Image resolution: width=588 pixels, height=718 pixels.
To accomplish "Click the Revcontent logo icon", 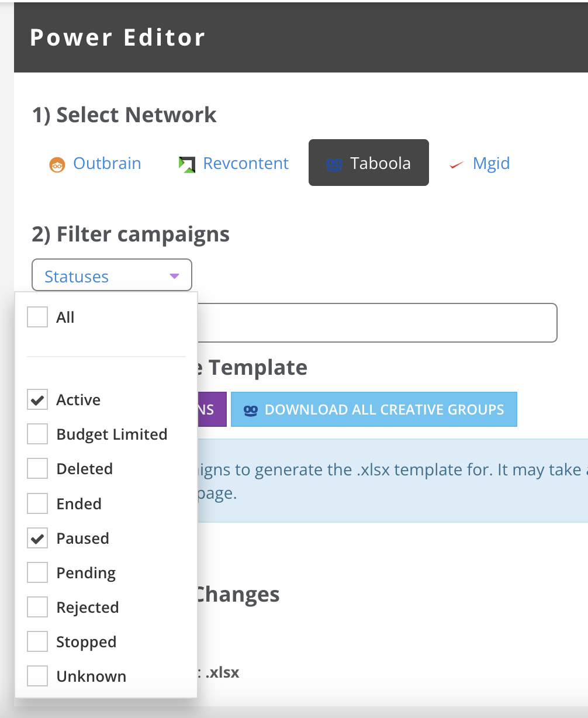I will tap(186, 164).
